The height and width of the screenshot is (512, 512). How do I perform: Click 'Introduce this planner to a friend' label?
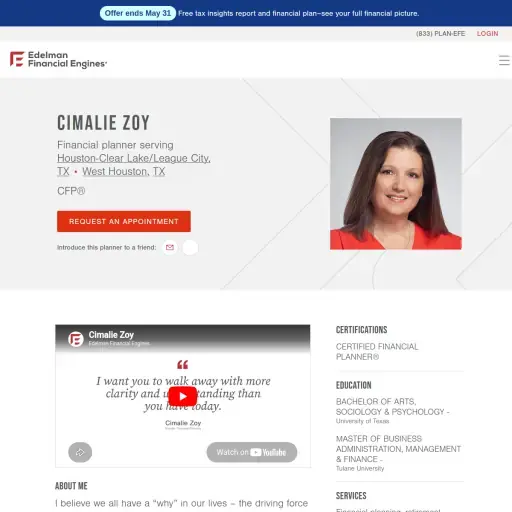106,248
